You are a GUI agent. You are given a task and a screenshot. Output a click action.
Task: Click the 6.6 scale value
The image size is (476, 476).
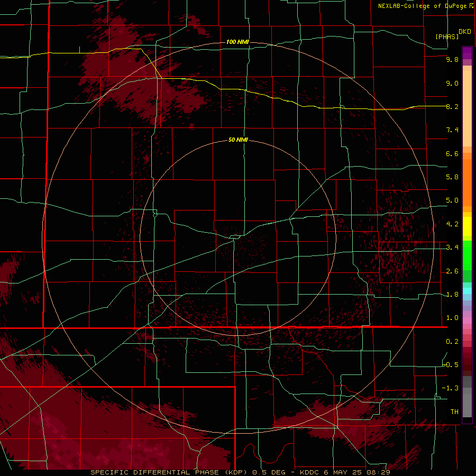tap(452, 153)
